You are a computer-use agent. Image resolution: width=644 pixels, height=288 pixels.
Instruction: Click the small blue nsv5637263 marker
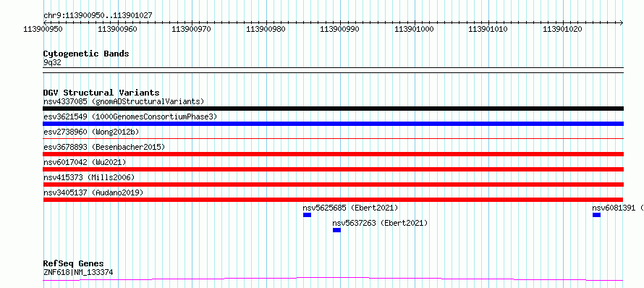tap(336, 230)
